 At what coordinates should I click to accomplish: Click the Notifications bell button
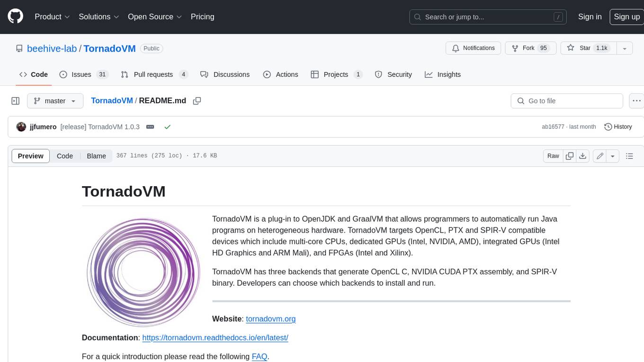(473, 48)
